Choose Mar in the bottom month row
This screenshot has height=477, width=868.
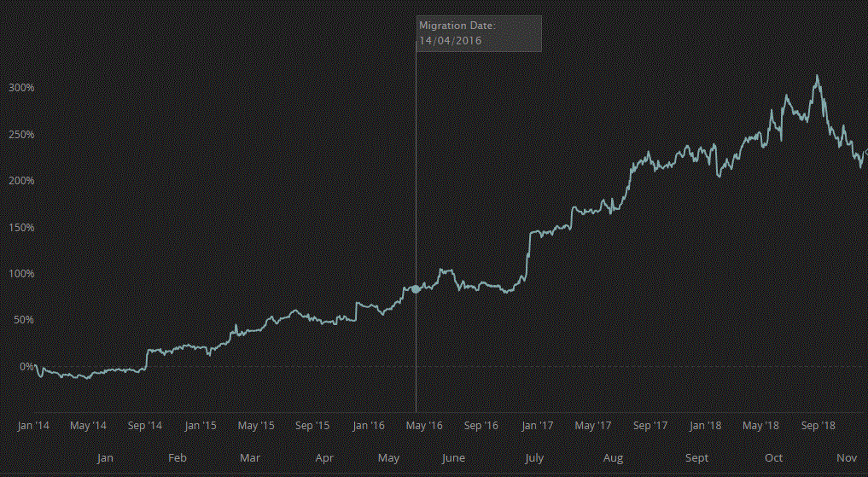point(250,458)
